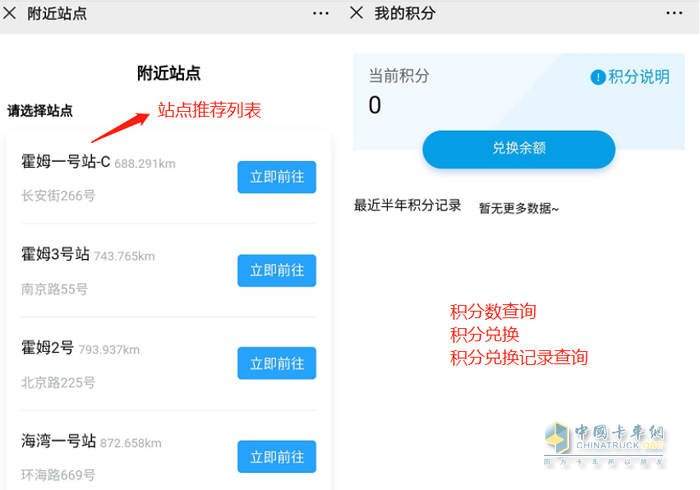This screenshot has height=490, width=700.
Task: Click the 当前积分 value 0
Action: pos(375,105)
